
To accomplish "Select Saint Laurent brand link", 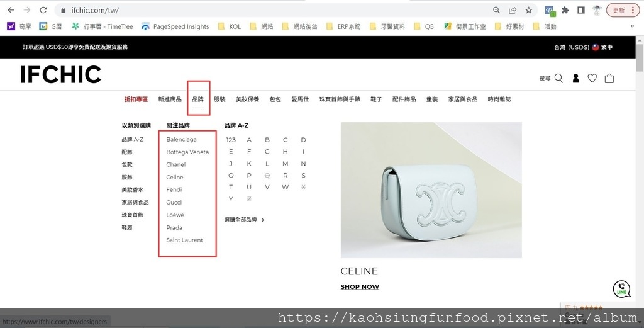I will point(184,240).
